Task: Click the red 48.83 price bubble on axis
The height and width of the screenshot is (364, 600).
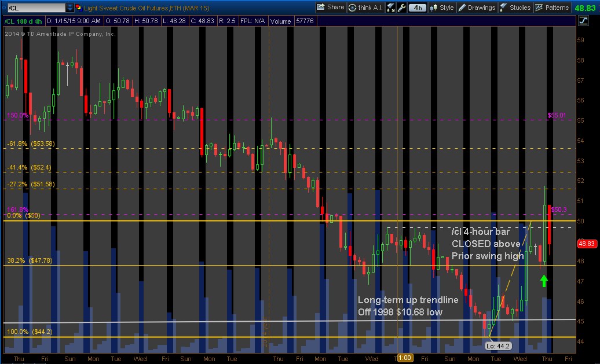Action: tap(586, 244)
